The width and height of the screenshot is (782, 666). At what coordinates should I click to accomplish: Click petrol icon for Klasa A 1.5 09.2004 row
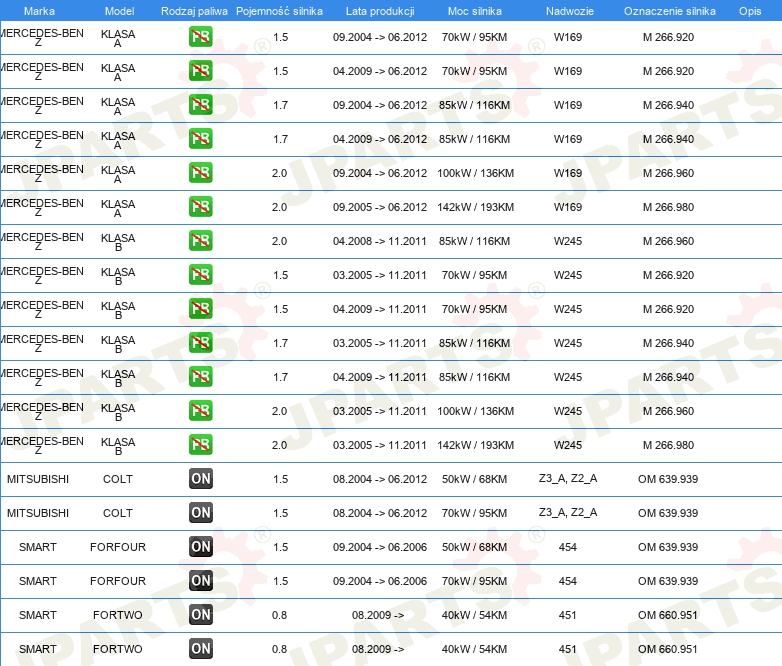pos(200,37)
